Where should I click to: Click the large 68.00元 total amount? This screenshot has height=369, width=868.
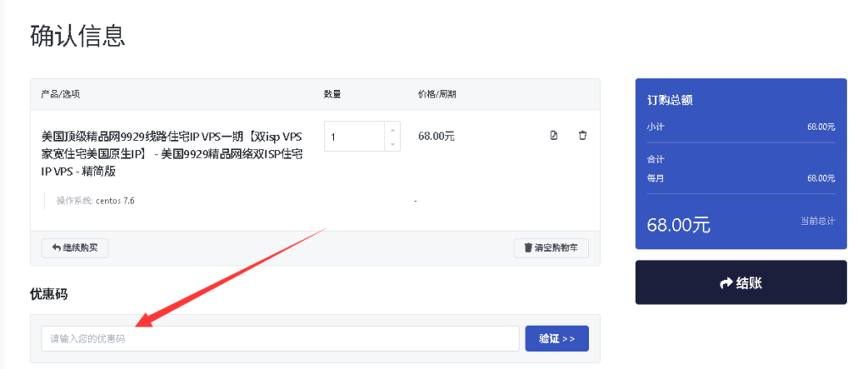(678, 225)
